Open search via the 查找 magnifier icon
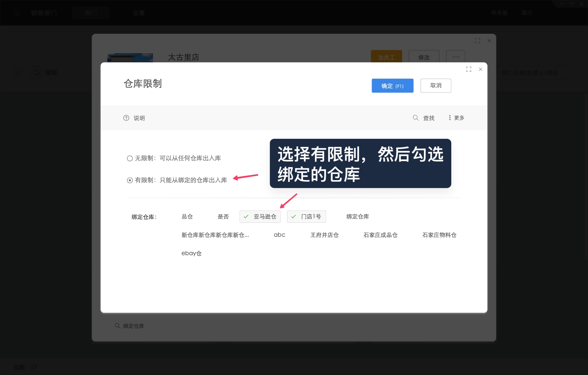The width and height of the screenshot is (588, 375). coord(415,118)
